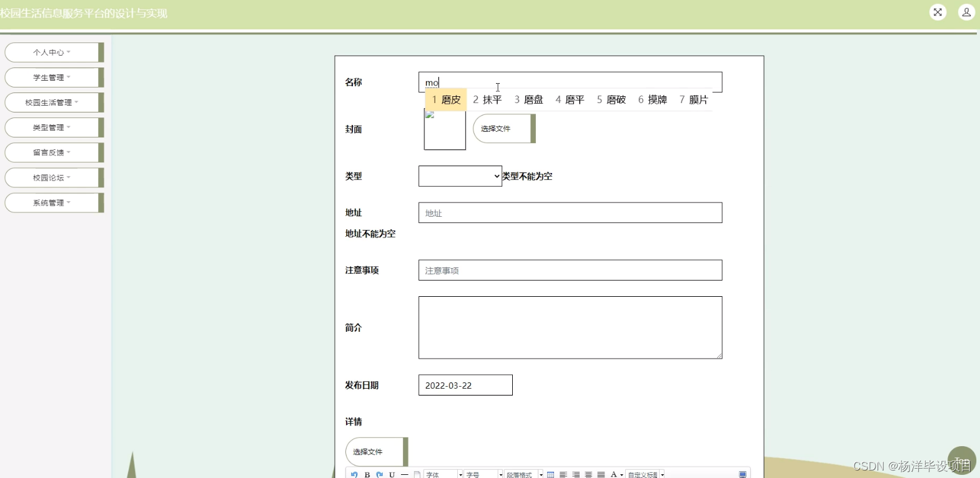Choose IME candidate 5 磨破
The width and height of the screenshot is (980, 478).
611,100
